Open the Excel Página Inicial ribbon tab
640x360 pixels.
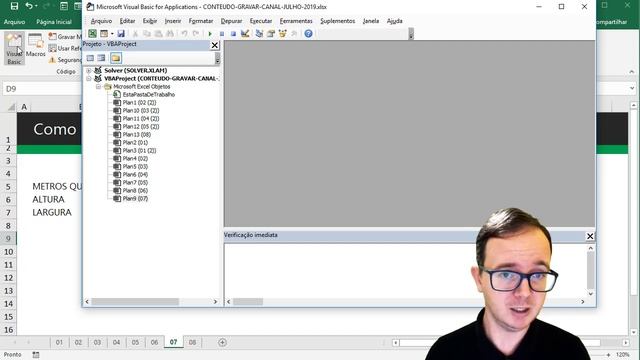[54, 22]
